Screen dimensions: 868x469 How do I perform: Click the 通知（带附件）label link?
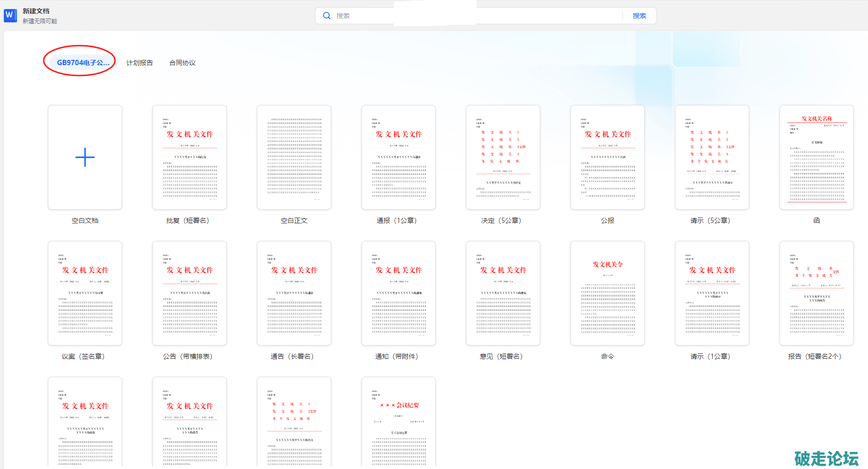click(397, 356)
